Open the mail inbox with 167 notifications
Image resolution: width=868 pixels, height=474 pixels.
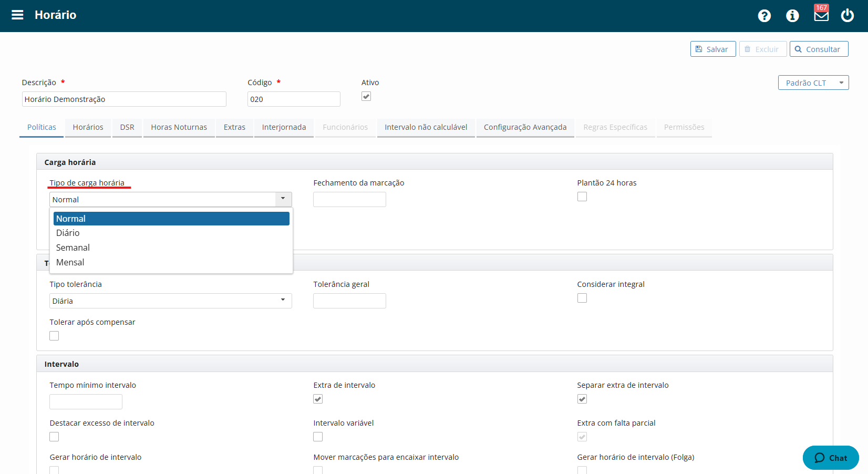(821, 14)
